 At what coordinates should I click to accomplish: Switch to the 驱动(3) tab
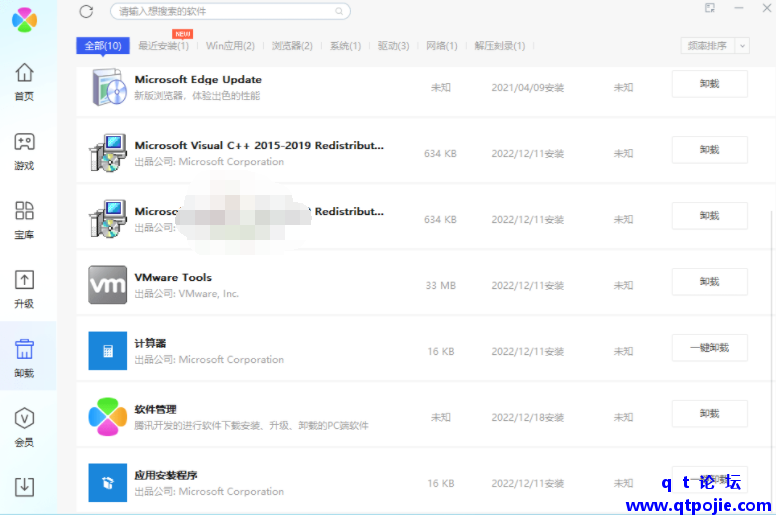click(x=393, y=46)
